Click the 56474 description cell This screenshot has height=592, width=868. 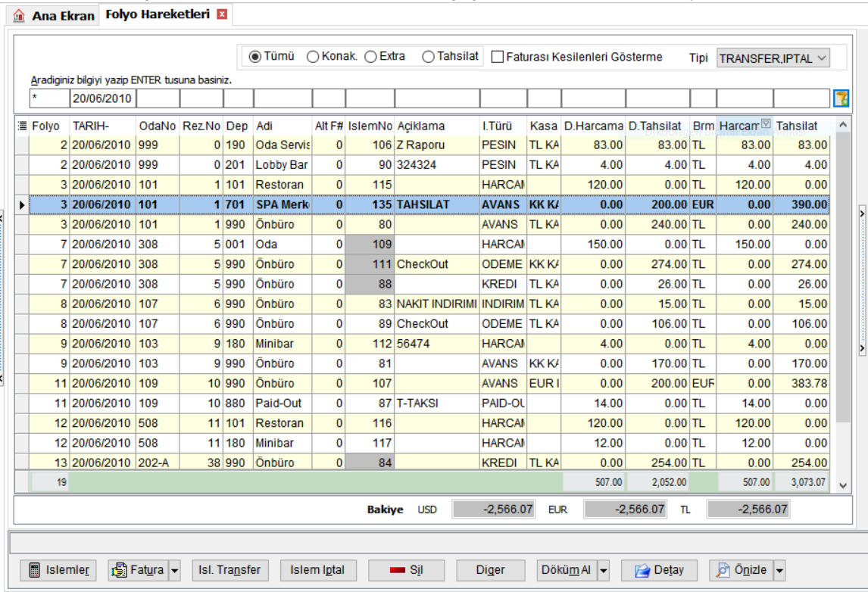[437, 344]
